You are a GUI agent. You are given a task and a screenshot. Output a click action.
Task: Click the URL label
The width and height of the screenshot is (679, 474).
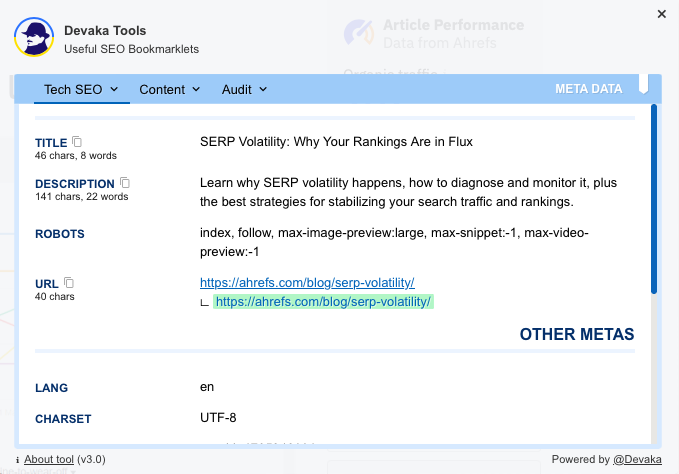(x=47, y=284)
